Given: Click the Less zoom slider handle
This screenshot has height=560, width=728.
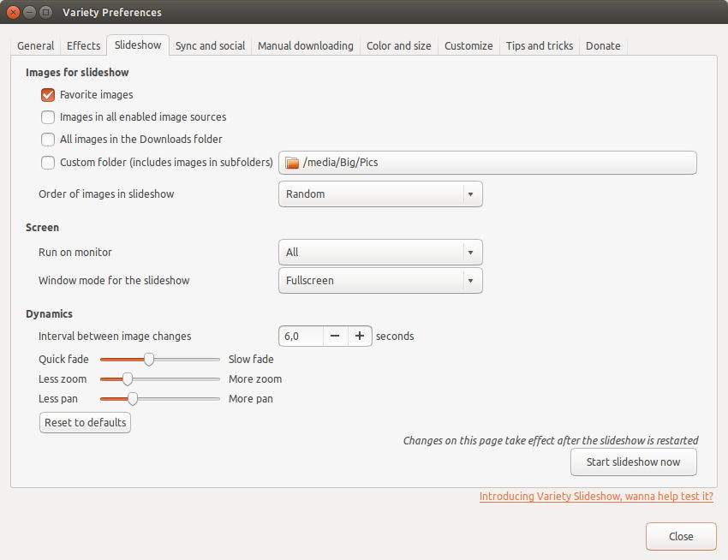Looking at the screenshot, I should pyautogui.click(x=128, y=379).
